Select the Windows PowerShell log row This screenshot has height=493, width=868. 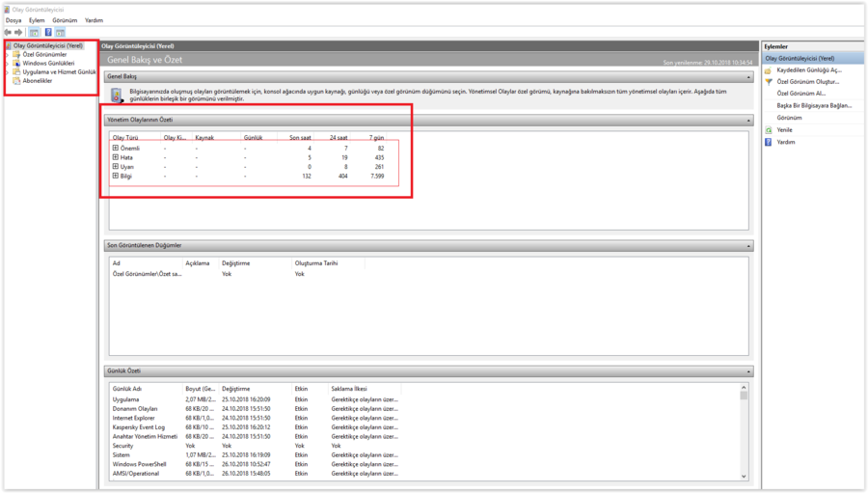tap(256, 464)
